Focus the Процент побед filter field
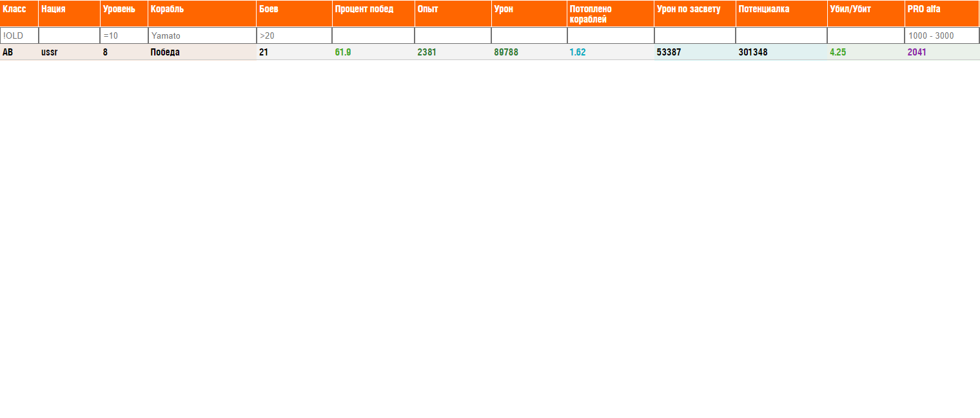 click(x=373, y=35)
